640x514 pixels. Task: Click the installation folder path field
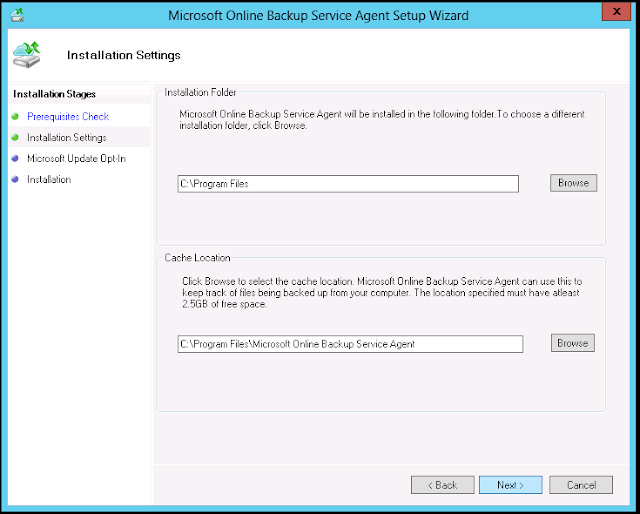348,184
